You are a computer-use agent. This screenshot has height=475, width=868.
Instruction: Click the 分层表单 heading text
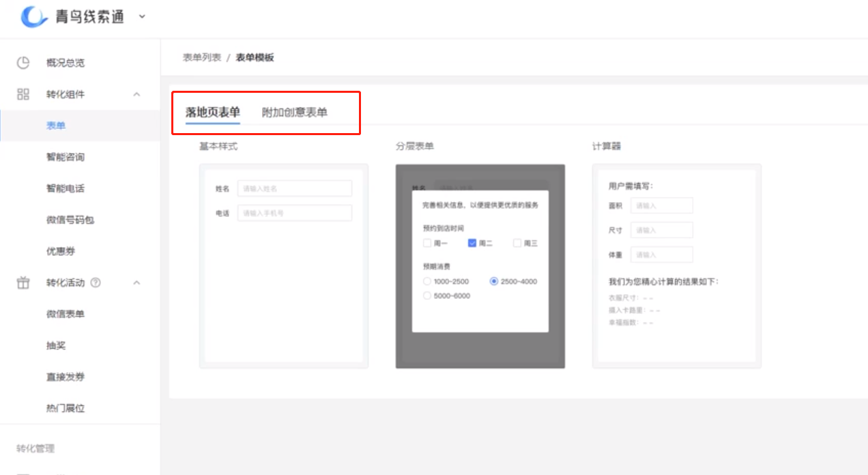click(415, 146)
